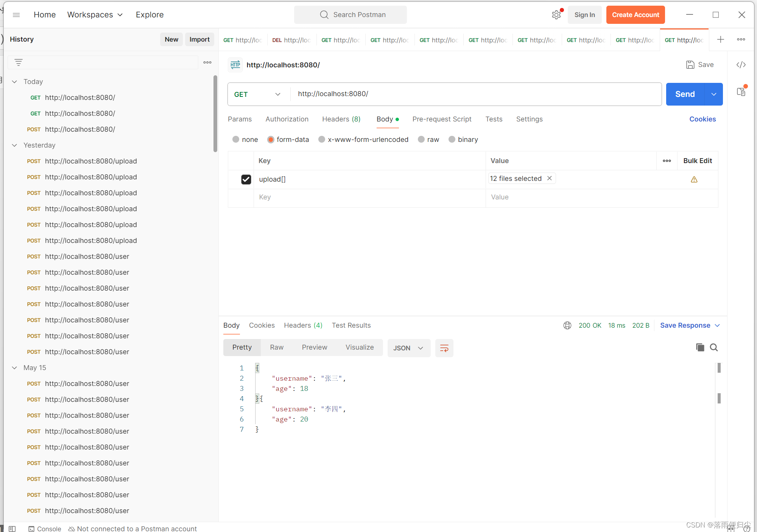Open the response Cookies tab
This screenshot has height=532, width=757.
point(262,325)
